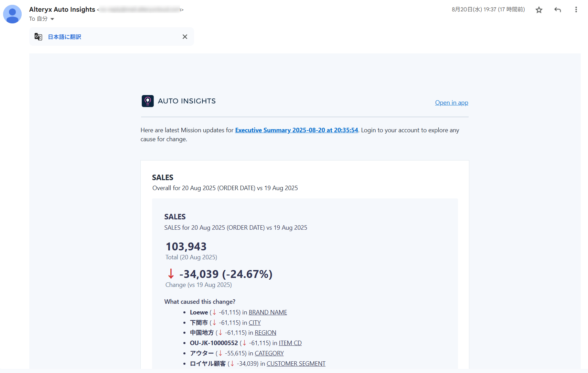The image size is (588, 373).
Task: Select the total value '103,943'
Action: (186, 247)
